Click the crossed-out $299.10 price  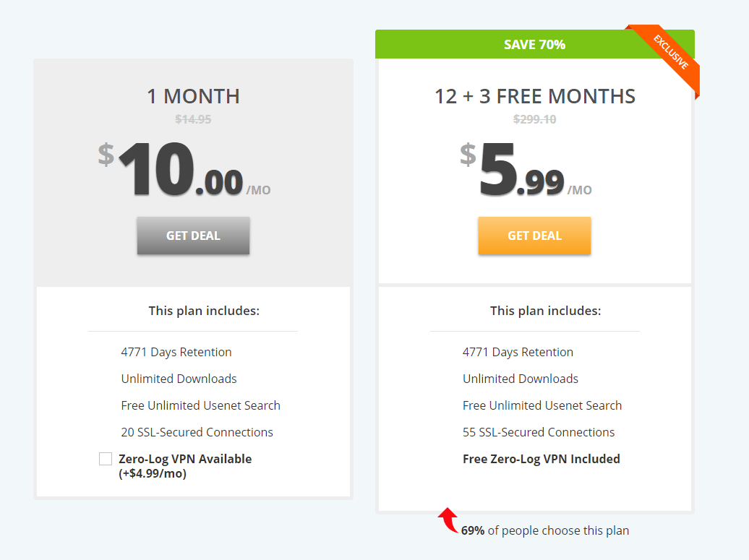click(x=534, y=119)
